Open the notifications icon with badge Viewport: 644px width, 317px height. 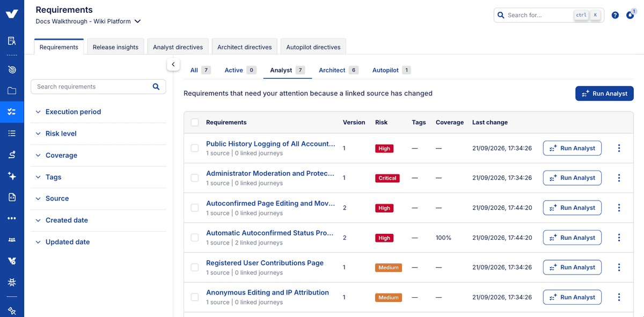[630, 14]
